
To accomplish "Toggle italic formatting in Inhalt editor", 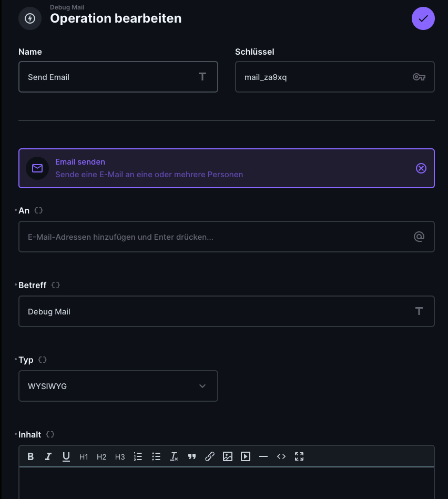I will point(48,456).
